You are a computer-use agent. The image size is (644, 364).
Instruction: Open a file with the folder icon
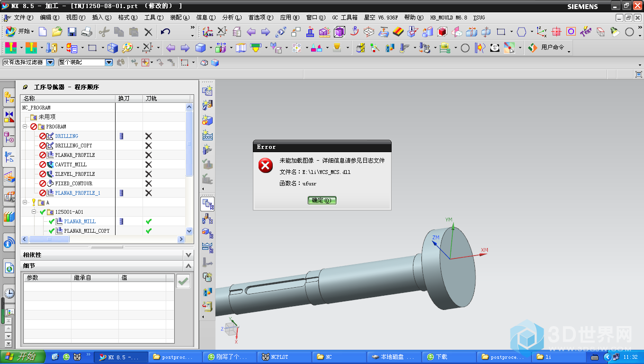57,32
